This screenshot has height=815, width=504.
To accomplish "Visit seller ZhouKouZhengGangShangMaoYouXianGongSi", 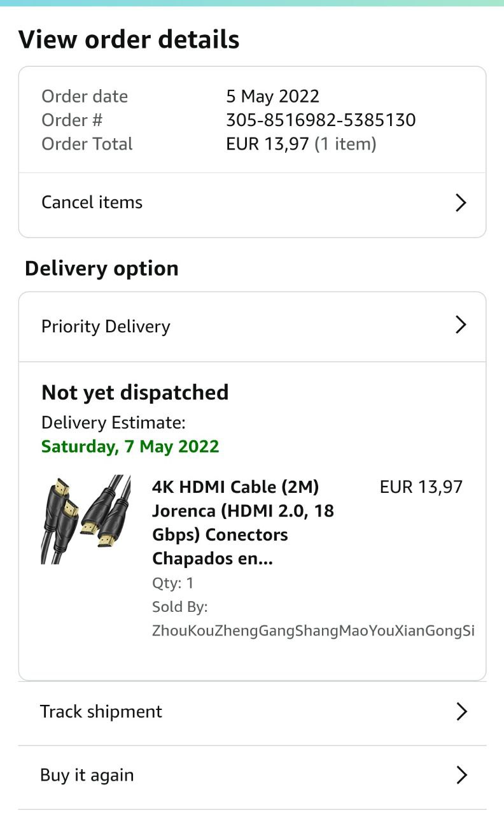I will 313,631.
